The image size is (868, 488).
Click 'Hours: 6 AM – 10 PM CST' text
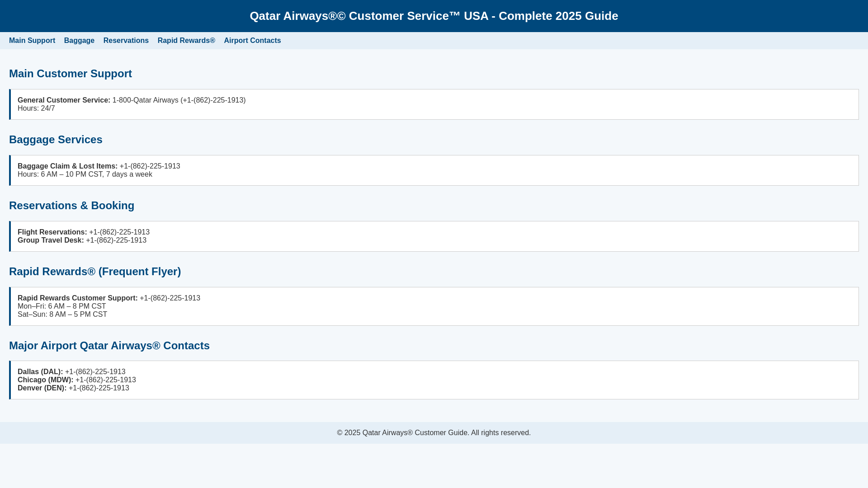85,174
